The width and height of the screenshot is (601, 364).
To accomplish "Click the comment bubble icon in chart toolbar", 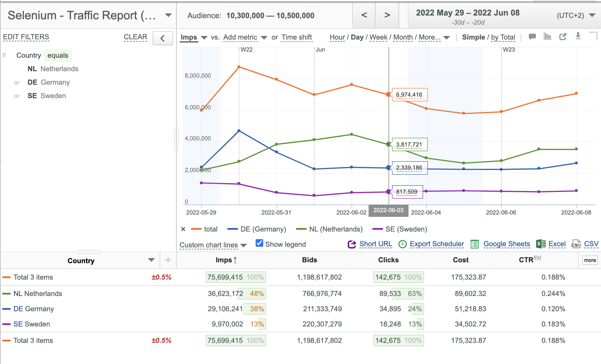I will coord(532,37).
